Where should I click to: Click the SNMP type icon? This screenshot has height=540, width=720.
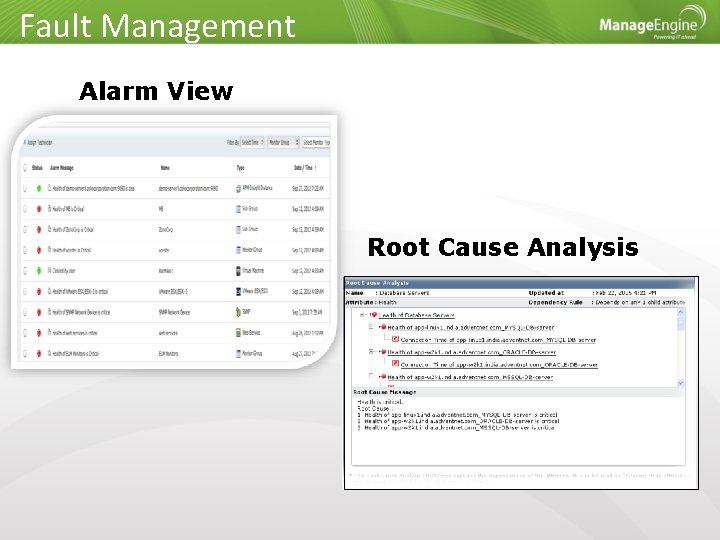238,312
